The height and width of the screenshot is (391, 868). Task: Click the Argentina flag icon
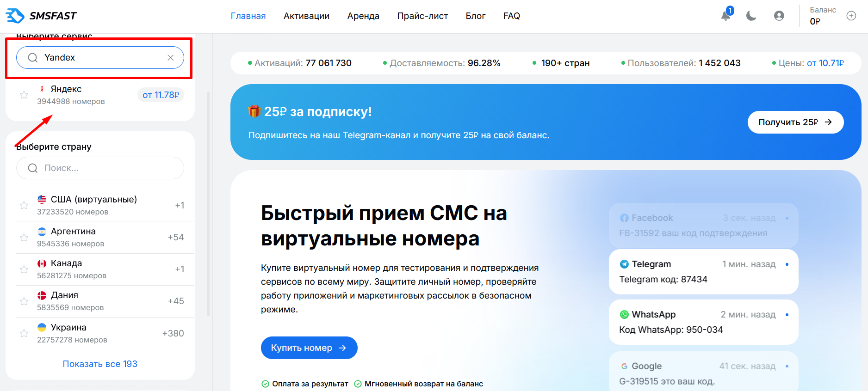coord(42,231)
